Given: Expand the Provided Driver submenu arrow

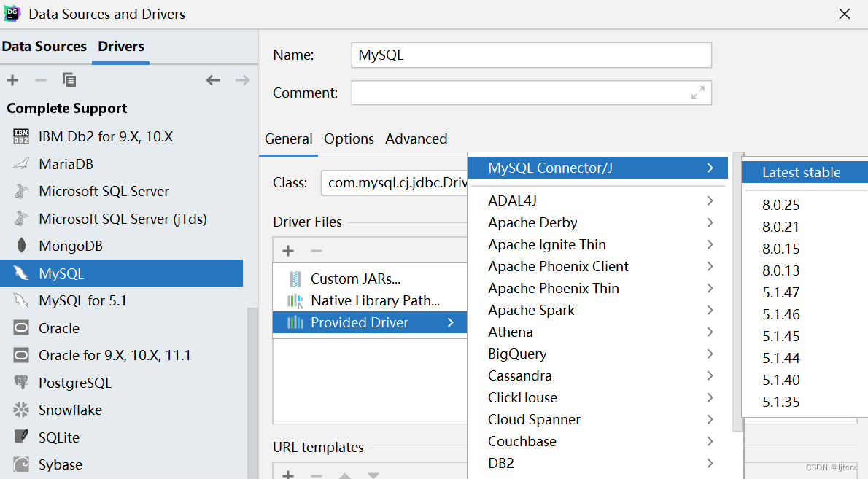Looking at the screenshot, I should (x=451, y=322).
